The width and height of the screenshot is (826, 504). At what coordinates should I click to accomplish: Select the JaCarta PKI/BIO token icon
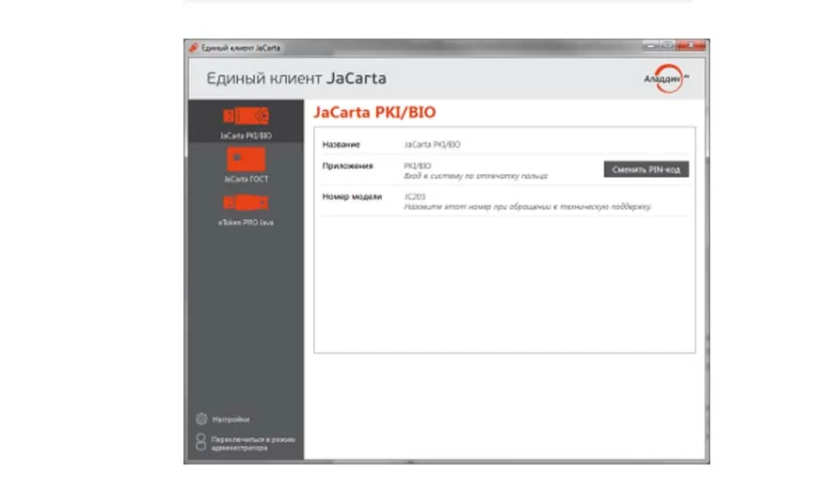[246, 116]
